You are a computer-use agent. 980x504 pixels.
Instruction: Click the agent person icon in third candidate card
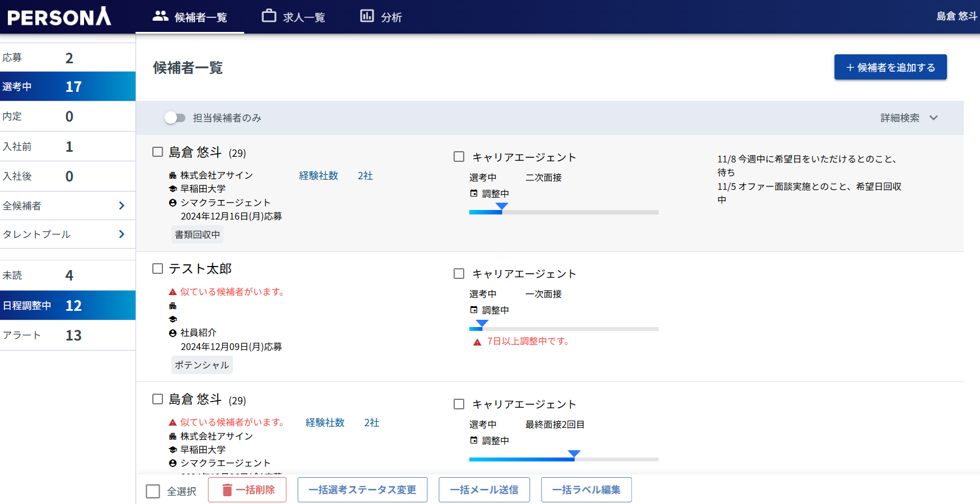(x=173, y=463)
